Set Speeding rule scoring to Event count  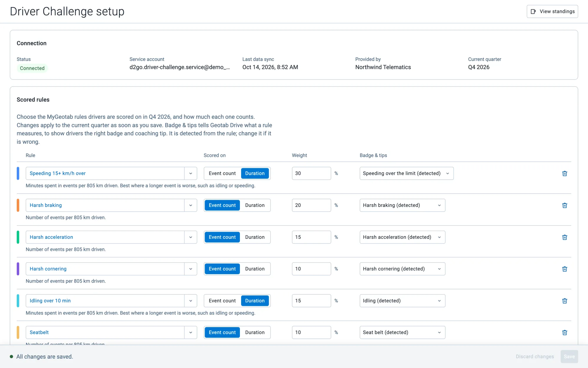[x=222, y=173]
